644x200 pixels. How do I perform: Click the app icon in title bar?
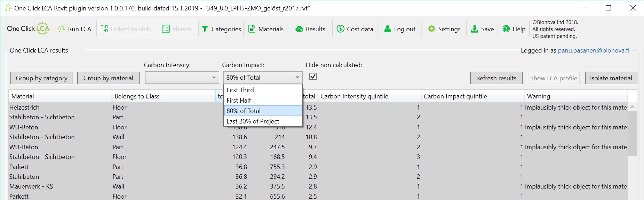8,8
